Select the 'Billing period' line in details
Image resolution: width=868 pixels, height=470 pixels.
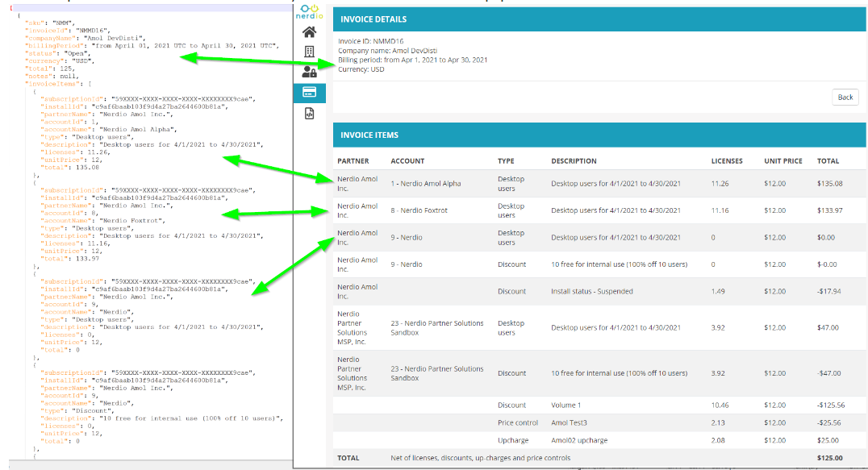point(412,60)
